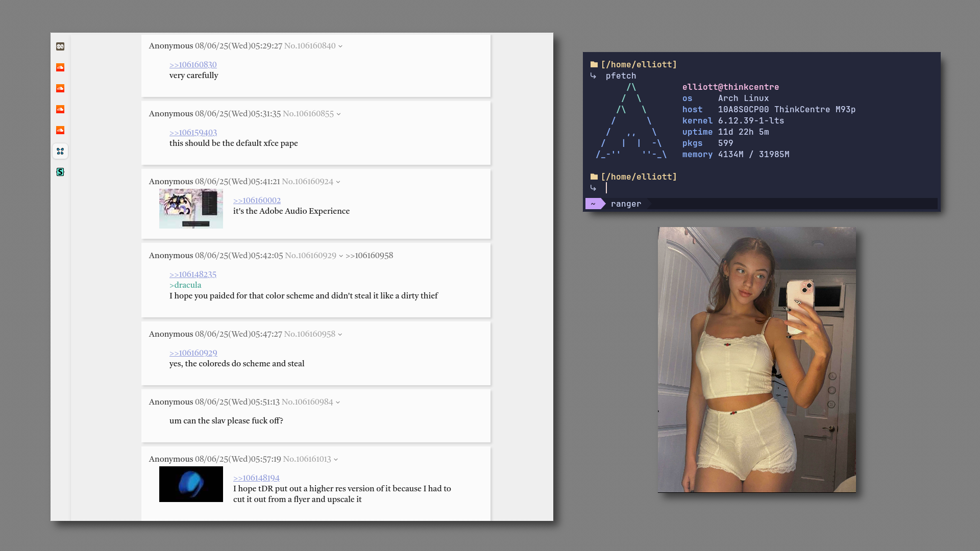Open post menu arrow for No.106160958
The image size is (980, 551).
[x=340, y=335]
